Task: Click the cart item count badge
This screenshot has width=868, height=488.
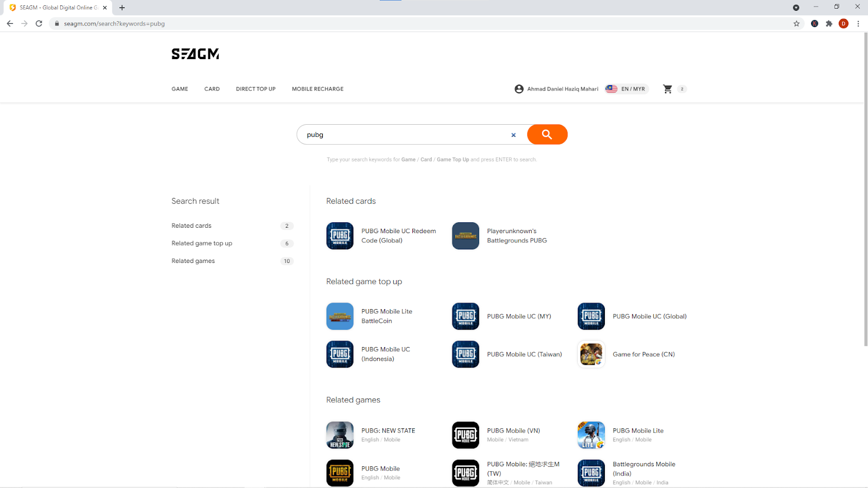Action: (x=682, y=89)
